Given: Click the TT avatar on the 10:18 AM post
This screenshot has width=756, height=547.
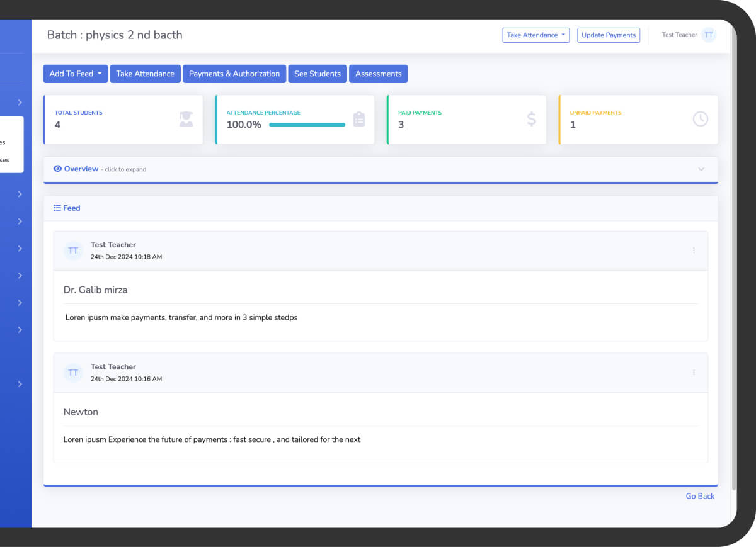Looking at the screenshot, I should coord(73,251).
